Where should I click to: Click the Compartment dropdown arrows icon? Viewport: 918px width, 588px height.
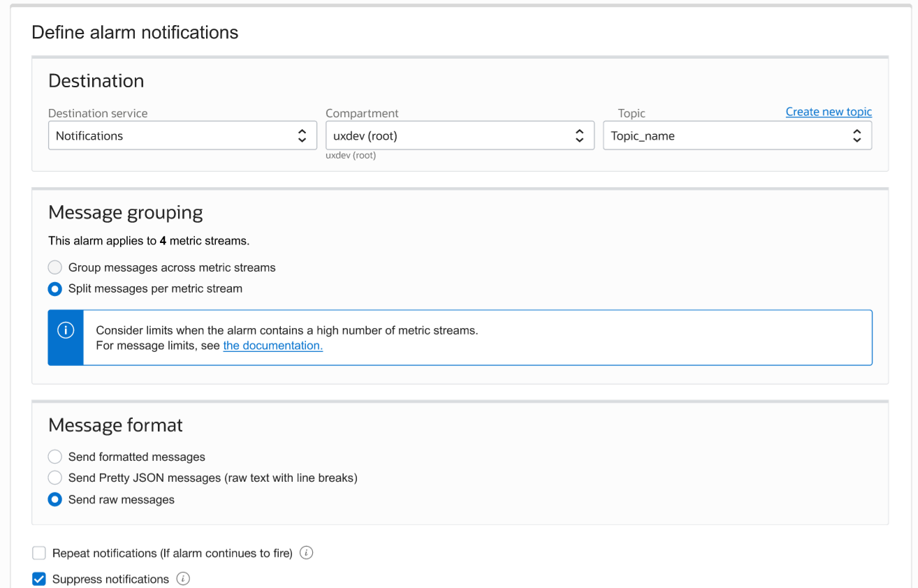(579, 136)
